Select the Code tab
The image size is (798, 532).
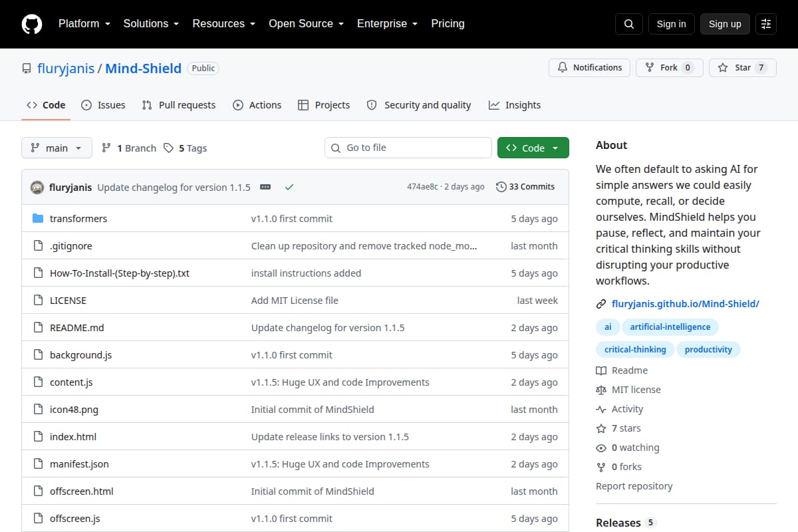(46, 105)
